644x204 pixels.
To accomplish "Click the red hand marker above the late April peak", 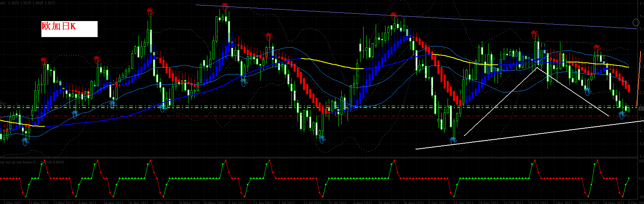I will pos(150,11).
